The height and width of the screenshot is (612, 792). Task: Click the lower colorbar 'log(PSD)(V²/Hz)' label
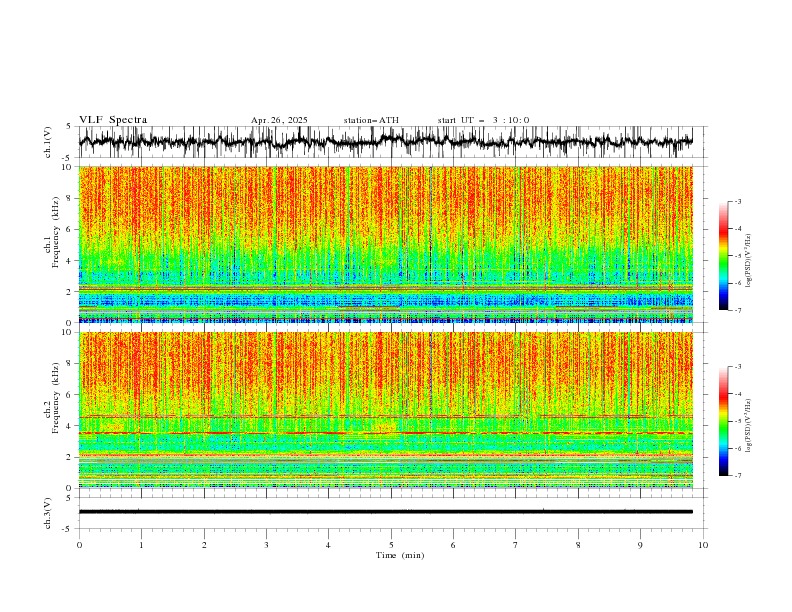click(749, 426)
